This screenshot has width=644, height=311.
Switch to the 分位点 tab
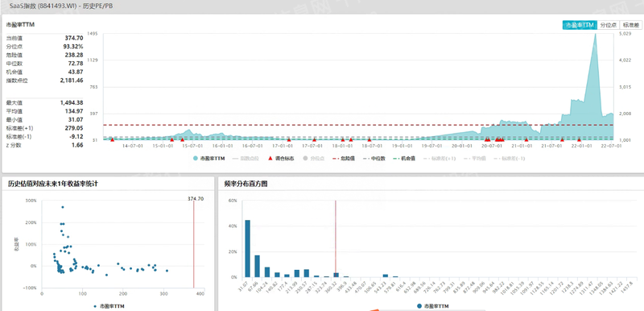tap(609, 25)
